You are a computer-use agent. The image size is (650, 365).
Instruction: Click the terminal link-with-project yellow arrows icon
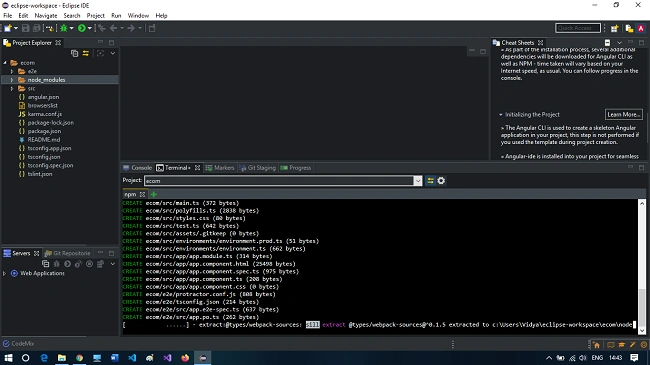coord(430,181)
